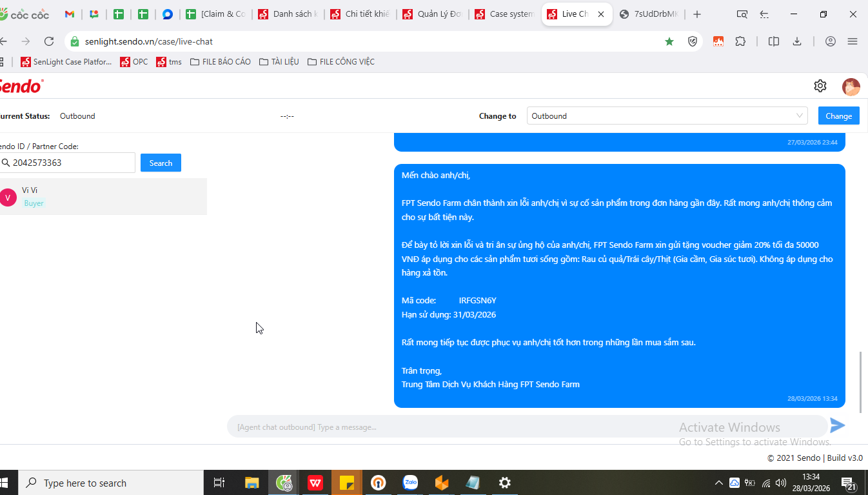
Task: Show hidden system tray icons
Action: [719, 483]
